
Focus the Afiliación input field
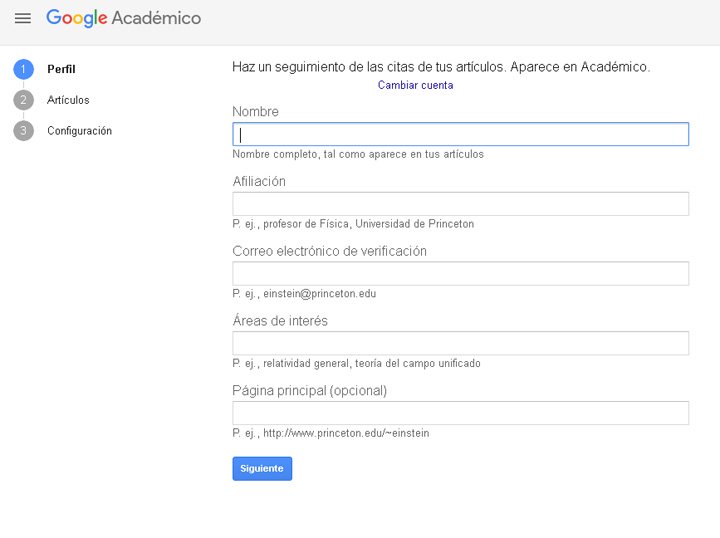pos(461,204)
